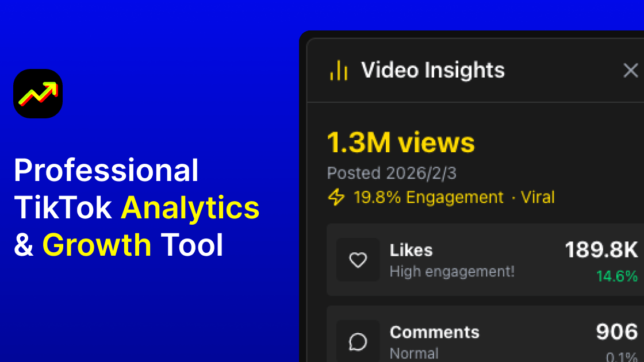Click the trending arrow app logo
This screenshot has height=362, width=644.
coord(38,94)
